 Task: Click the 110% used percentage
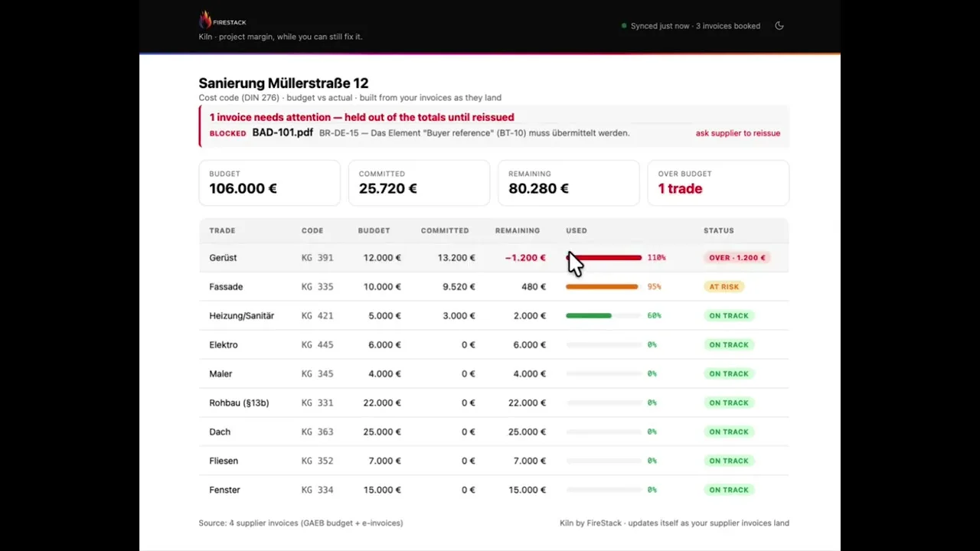[x=656, y=258]
